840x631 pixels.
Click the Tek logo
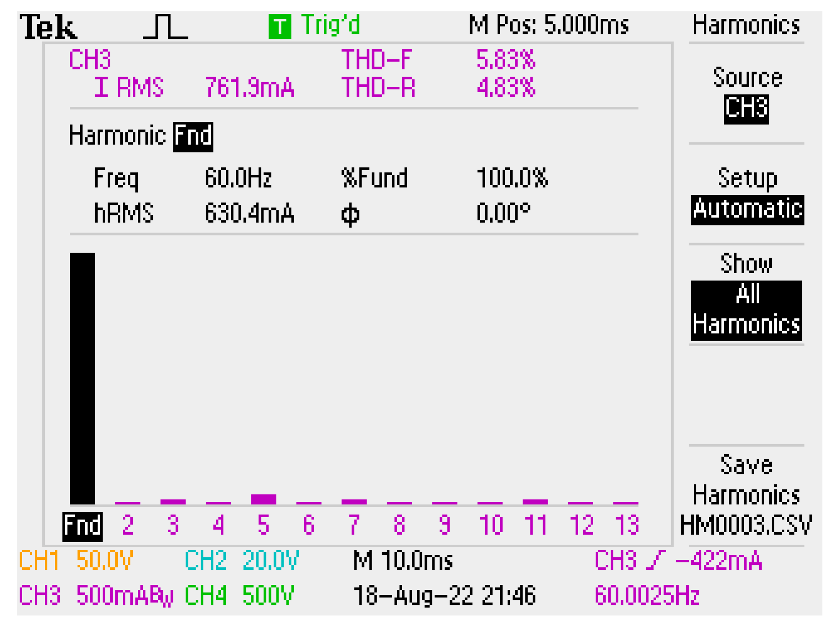tap(48, 27)
